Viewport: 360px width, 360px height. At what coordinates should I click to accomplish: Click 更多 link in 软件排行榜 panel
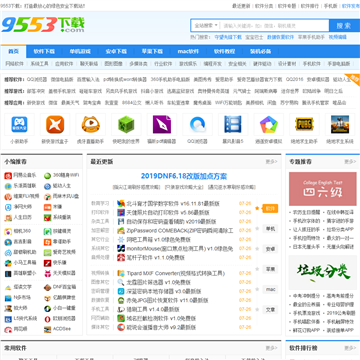pyautogui.click(x=350, y=348)
